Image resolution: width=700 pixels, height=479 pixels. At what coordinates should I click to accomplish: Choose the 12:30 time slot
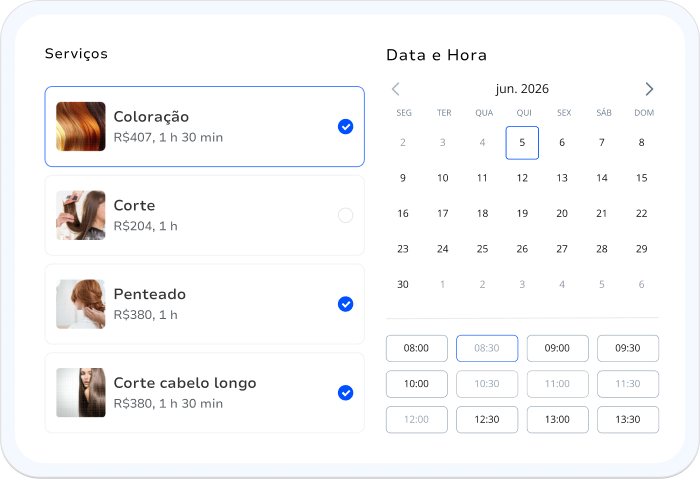487,420
